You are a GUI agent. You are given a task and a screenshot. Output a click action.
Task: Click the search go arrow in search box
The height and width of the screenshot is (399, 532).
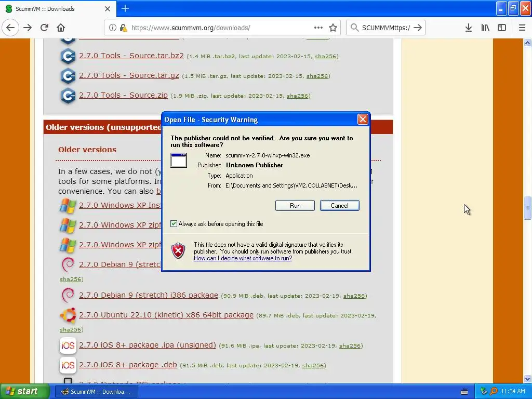pos(418,28)
